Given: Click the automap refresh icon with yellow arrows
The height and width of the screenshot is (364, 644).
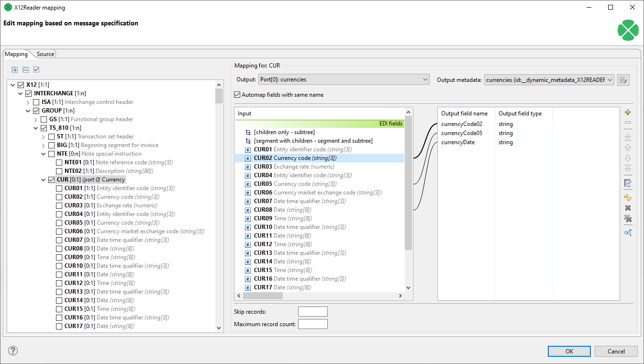Looking at the screenshot, I should (x=627, y=196).
